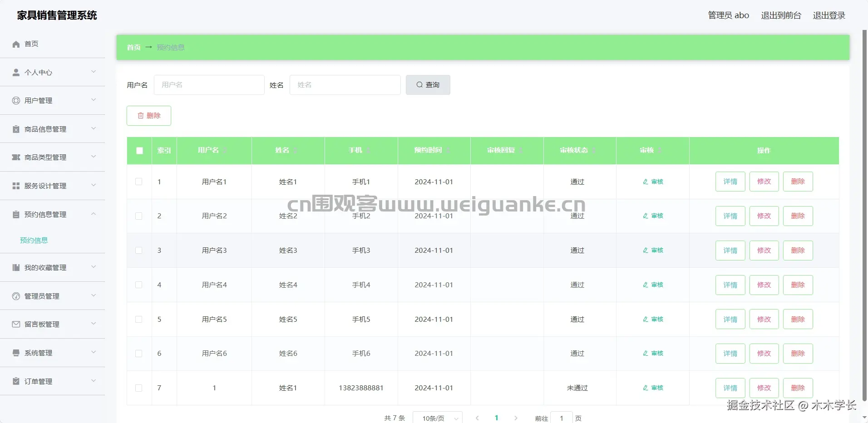Go to the next page arrow
Image resolution: width=868 pixels, height=423 pixels.
pyautogui.click(x=516, y=418)
